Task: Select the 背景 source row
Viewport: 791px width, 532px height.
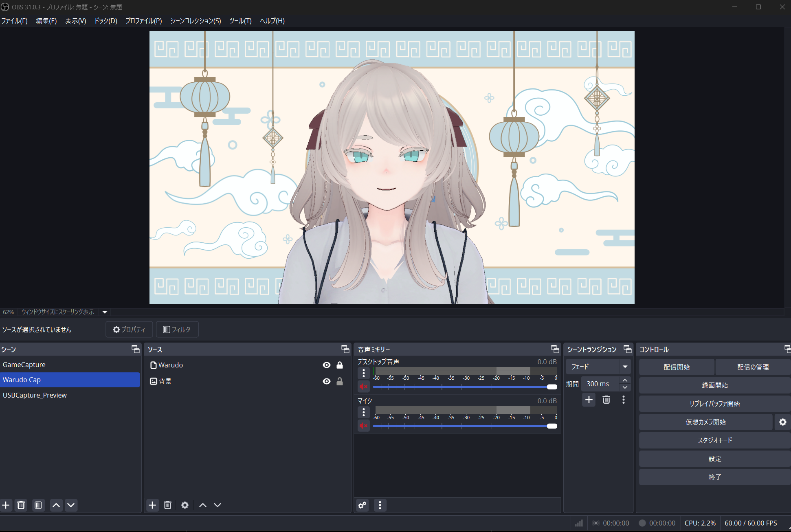Action: (x=247, y=381)
